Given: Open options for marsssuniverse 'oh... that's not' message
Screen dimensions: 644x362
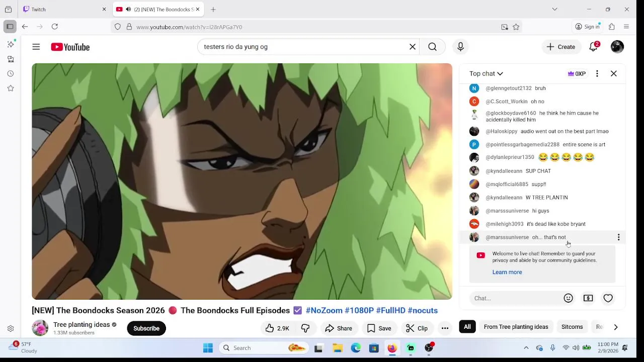Looking at the screenshot, I should click(618, 237).
